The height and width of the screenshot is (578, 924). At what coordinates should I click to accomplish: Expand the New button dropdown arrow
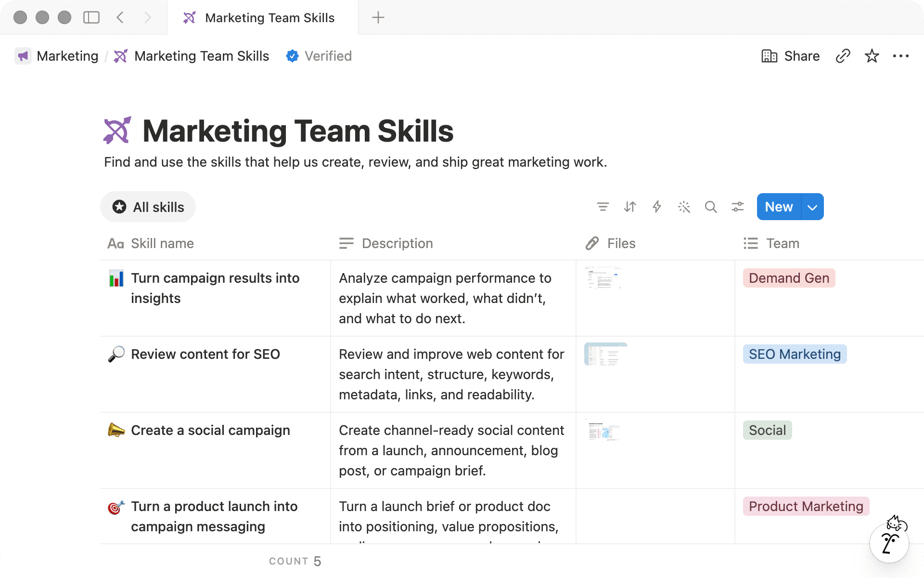point(813,207)
